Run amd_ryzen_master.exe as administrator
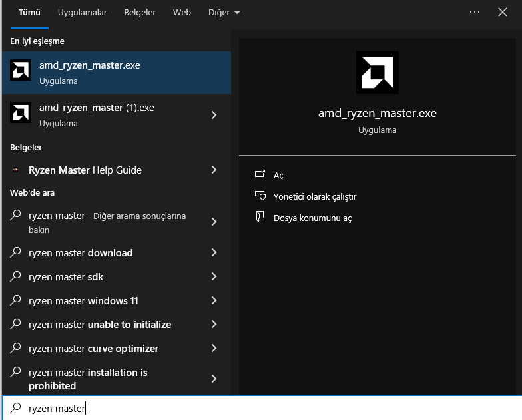Viewport: 522px width, 420px height. tap(315, 196)
